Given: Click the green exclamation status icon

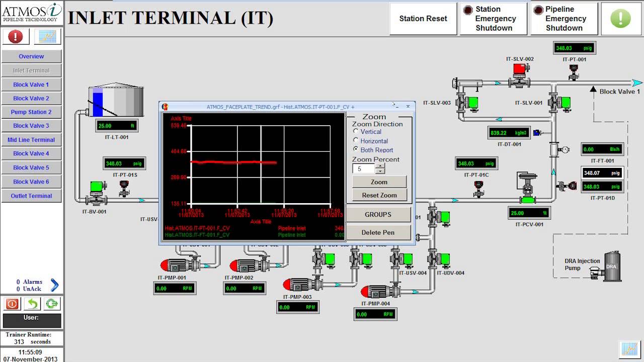Looking at the screenshot, I should pos(620,19).
